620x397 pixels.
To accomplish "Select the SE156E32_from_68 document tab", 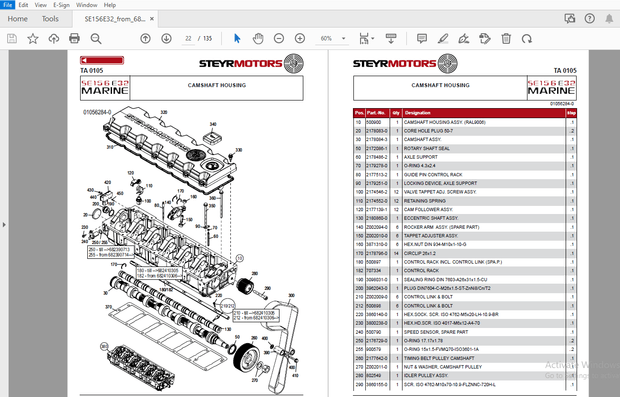I will coord(115,19).
